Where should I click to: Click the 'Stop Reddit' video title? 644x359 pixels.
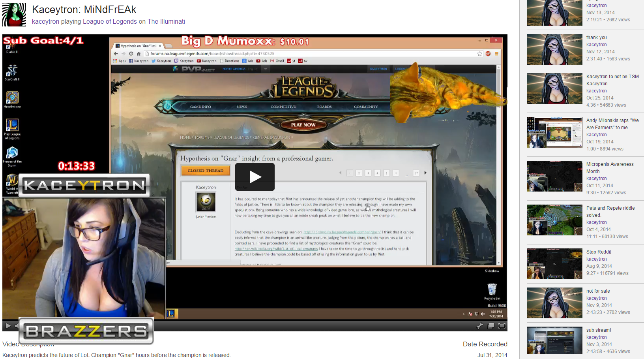tap(598, 252)
